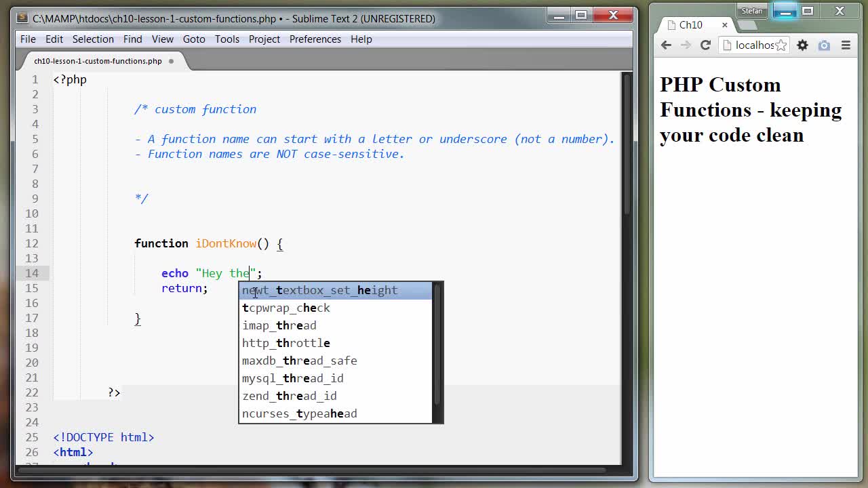Choose zend_thread_id autocomplete suggestion
The width and height of the screenshot is (868, 488).
pyautogui.click(x=336, y=396)
